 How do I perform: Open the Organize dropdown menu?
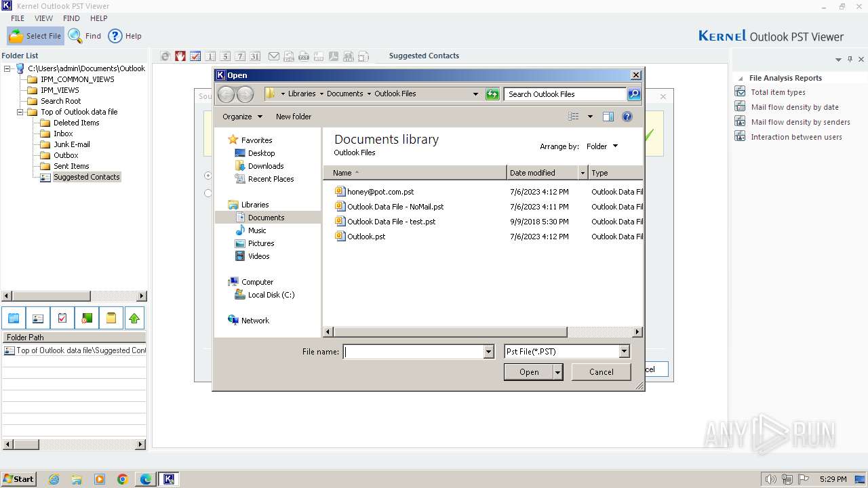pos(242,117)
